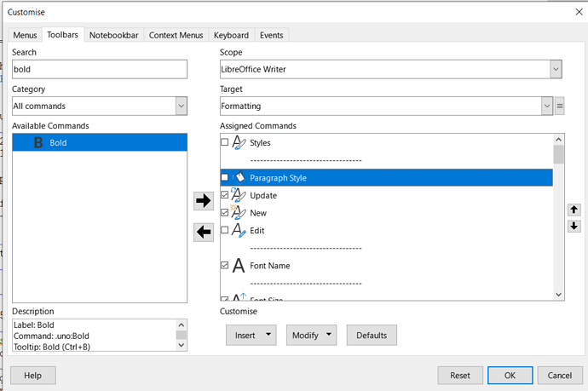
Task: Click Description box scroll up arrow
Action: coord(182,325)
